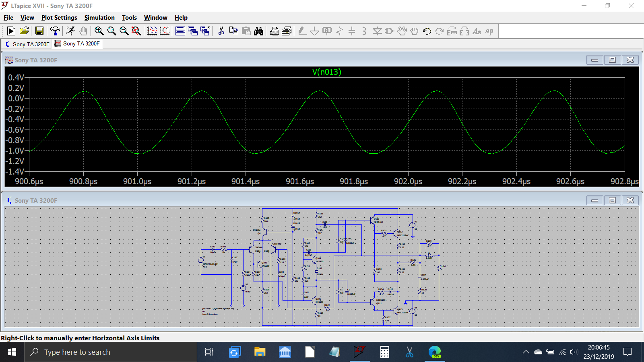The width and height of the screenshot is (644, 362).
Task: Switch to Sony TA 3200F waveform tab
Action: tap(77, 43)
